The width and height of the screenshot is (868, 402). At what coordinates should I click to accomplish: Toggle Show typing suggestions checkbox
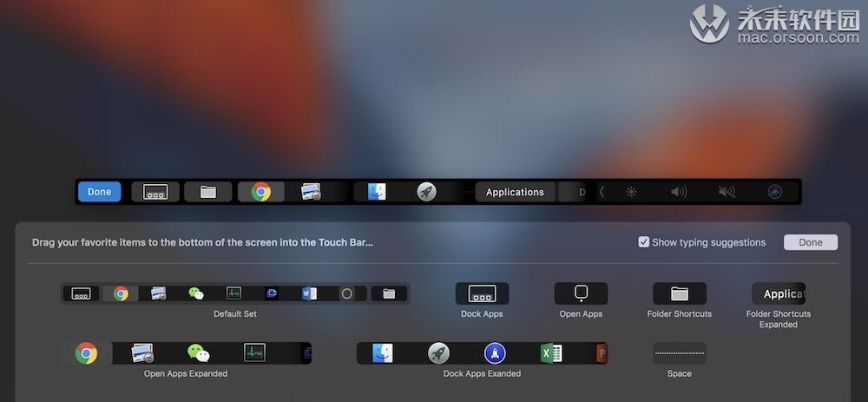(x=643, y=242)
